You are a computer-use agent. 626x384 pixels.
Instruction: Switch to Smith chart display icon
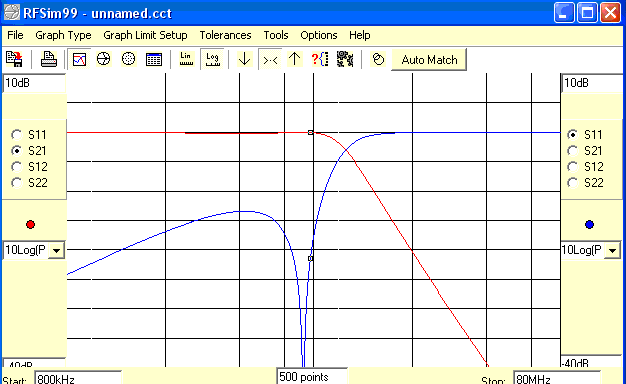pos(103,59)
